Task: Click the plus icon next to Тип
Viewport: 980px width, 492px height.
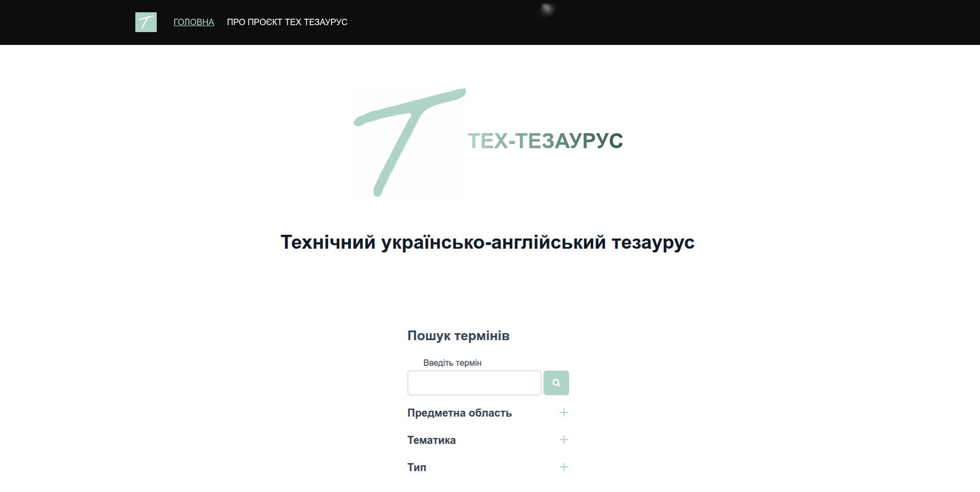Action: tap(564, 466)
